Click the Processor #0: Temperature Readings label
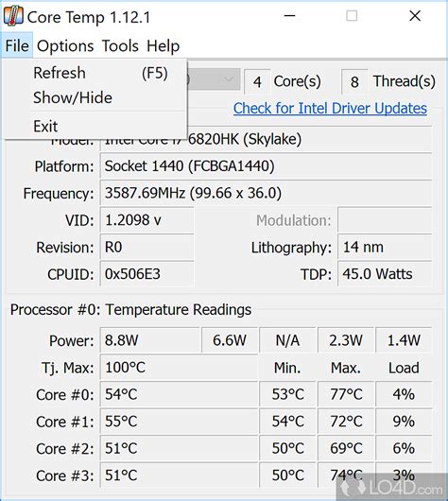Viewport: 448px width, 501px height. [x=130, y=310]
